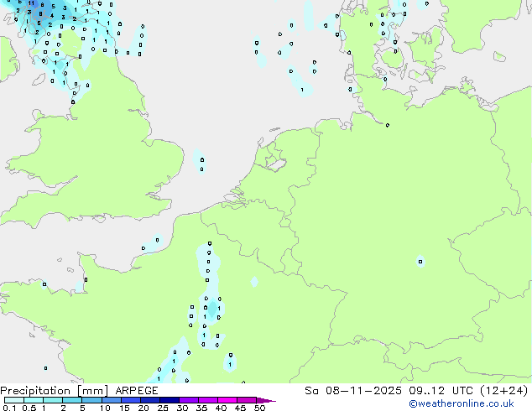Click the legend tick label '0.1'
532x411 pixels.
(9, 408)
